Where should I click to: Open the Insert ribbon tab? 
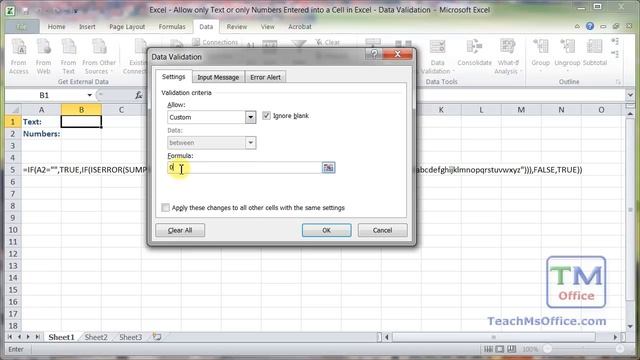coord(87,27)
